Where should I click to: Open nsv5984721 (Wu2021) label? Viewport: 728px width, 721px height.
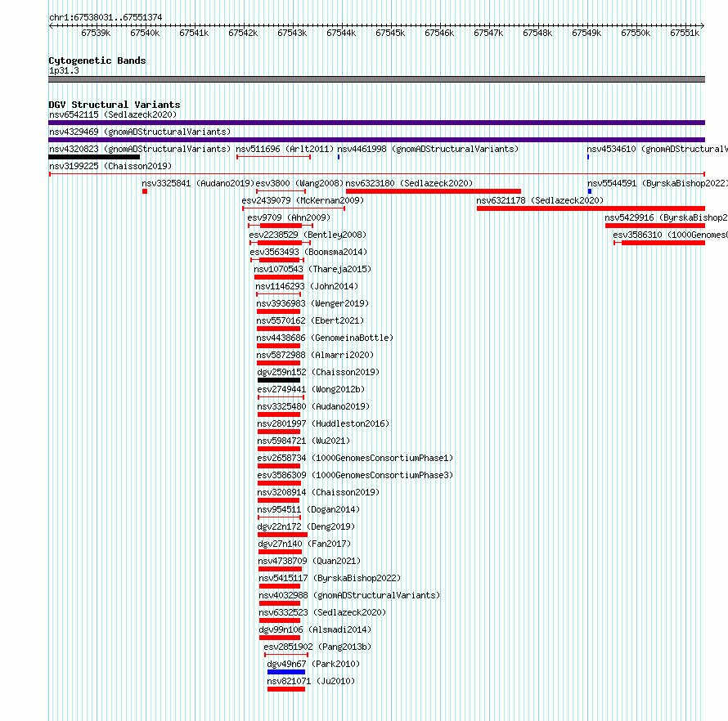303,441
